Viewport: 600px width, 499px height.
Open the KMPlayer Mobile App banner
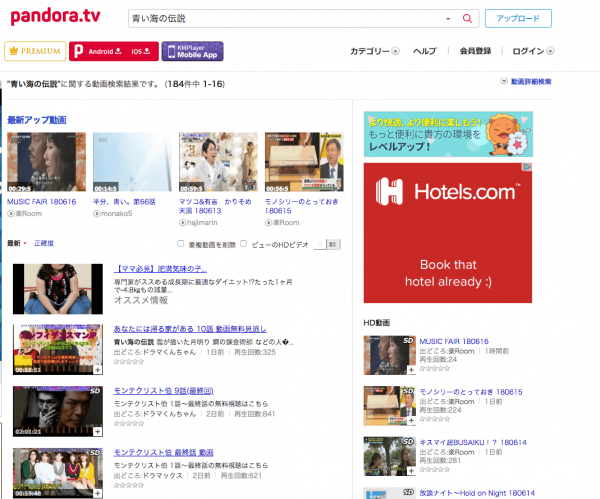[192, 51]
